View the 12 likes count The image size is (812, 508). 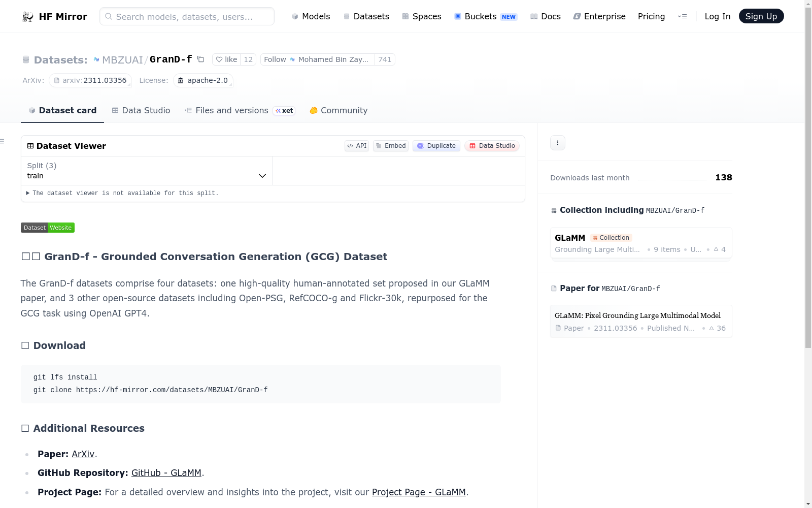coord(248,59)
